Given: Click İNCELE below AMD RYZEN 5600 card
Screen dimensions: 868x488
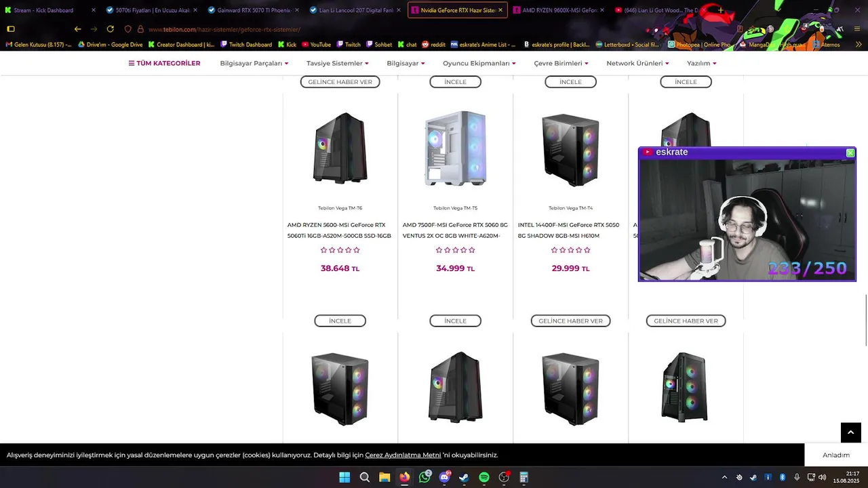Looking at the screenshot, I should [x=340, y=321].
